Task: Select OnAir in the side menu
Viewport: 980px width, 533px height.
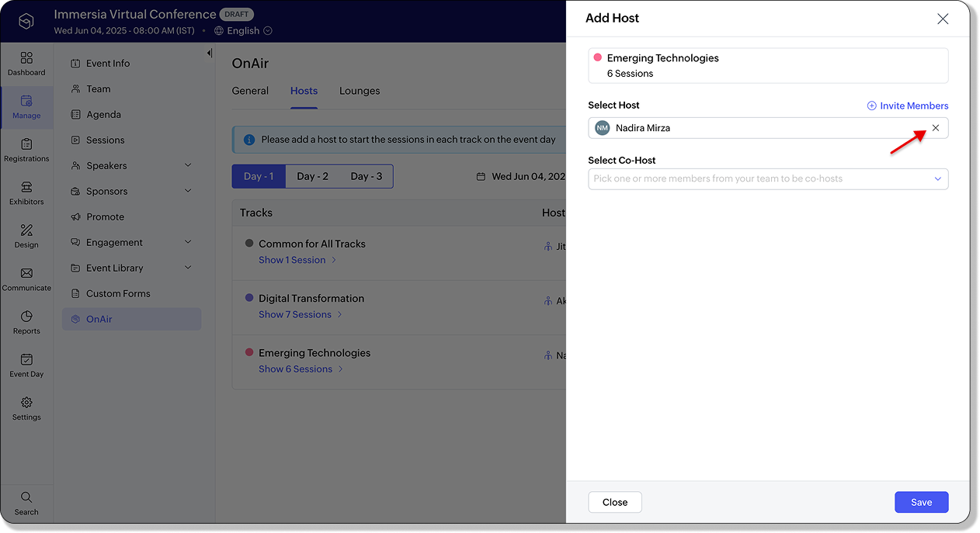Action: tap(131, 319)
